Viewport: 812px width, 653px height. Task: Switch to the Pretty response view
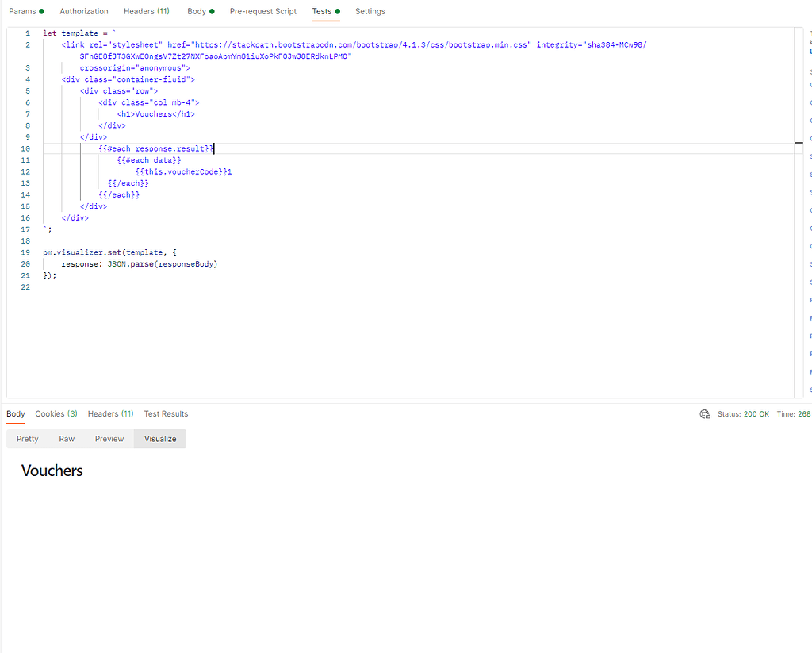tap(27, 438)
